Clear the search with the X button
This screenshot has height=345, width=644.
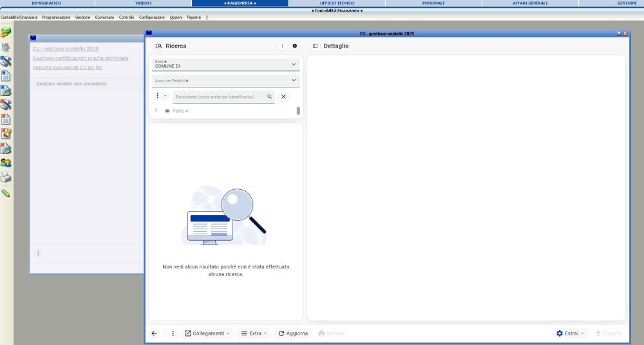click(283, 97)
